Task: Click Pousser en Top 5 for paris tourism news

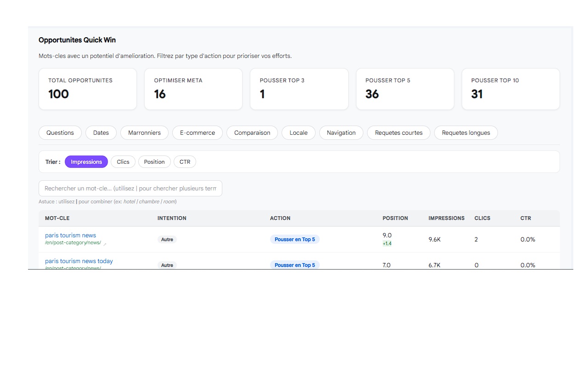Action: (294, 239)
